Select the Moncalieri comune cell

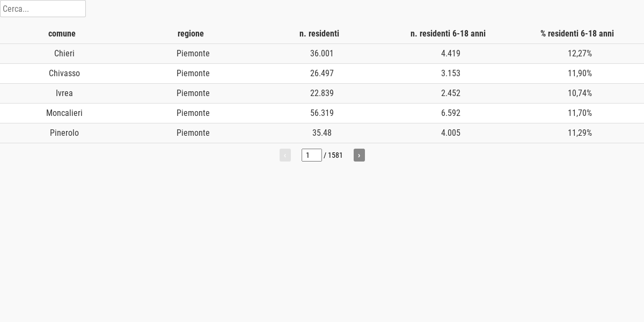[x=64, y=113]
